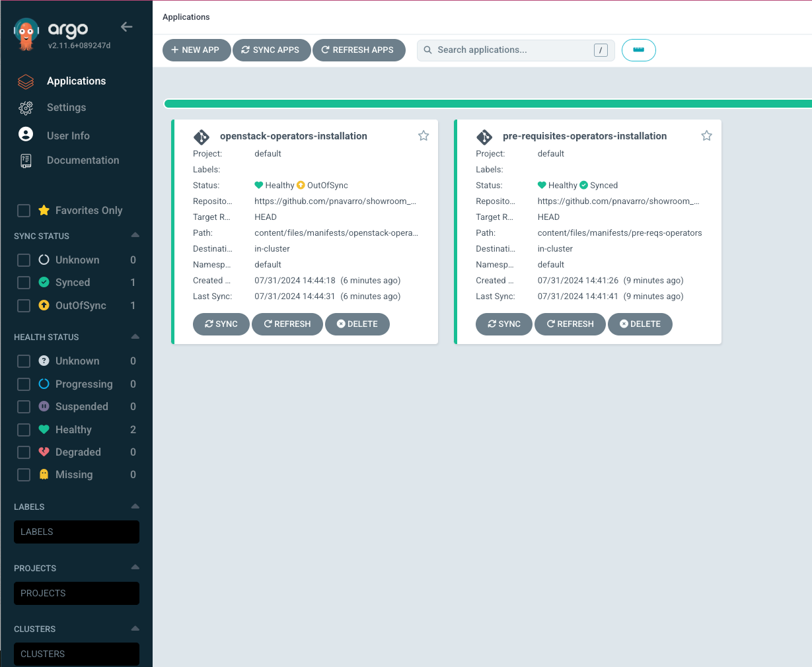Screen dimensions: 812x667
Task: Click the NEW APP button
Action: pos(196,50)
